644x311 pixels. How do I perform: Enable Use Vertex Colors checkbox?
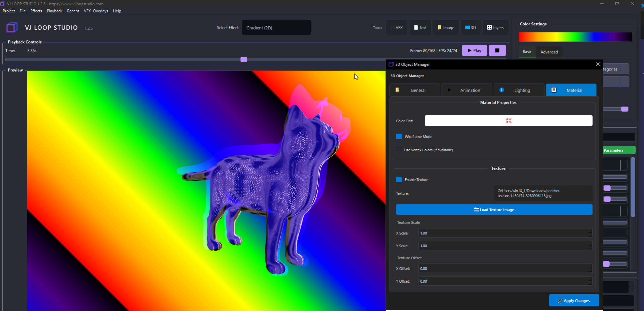[399, 150]
